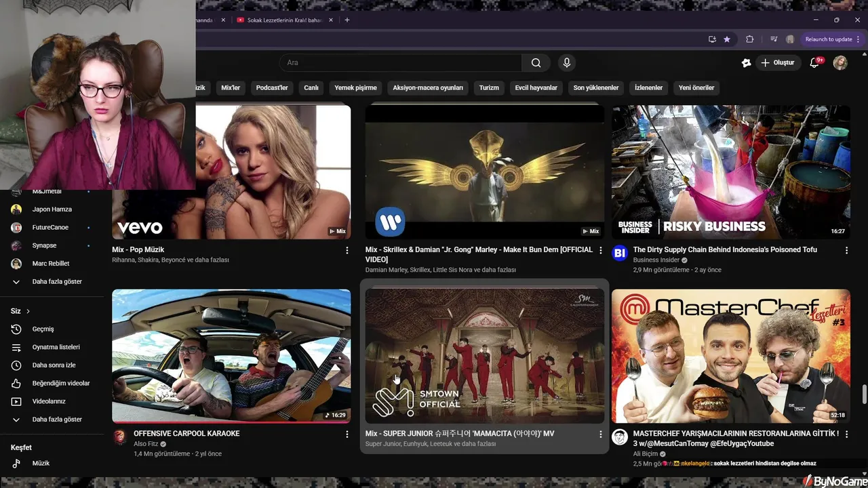The image size is (868, 488).
Task: Select the Son yüklenenler filter chip
Action: [x=596, y=87]
